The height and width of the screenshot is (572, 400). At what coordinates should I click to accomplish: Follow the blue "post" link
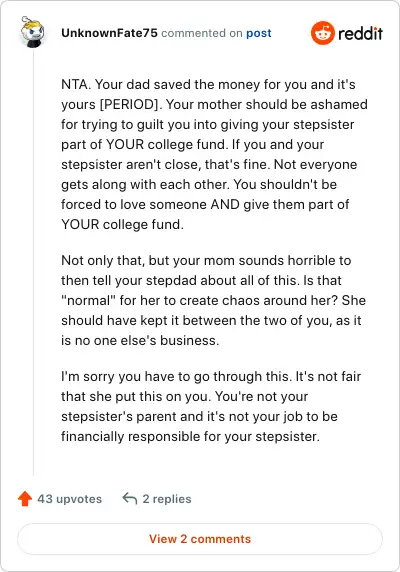pos(259,33)
